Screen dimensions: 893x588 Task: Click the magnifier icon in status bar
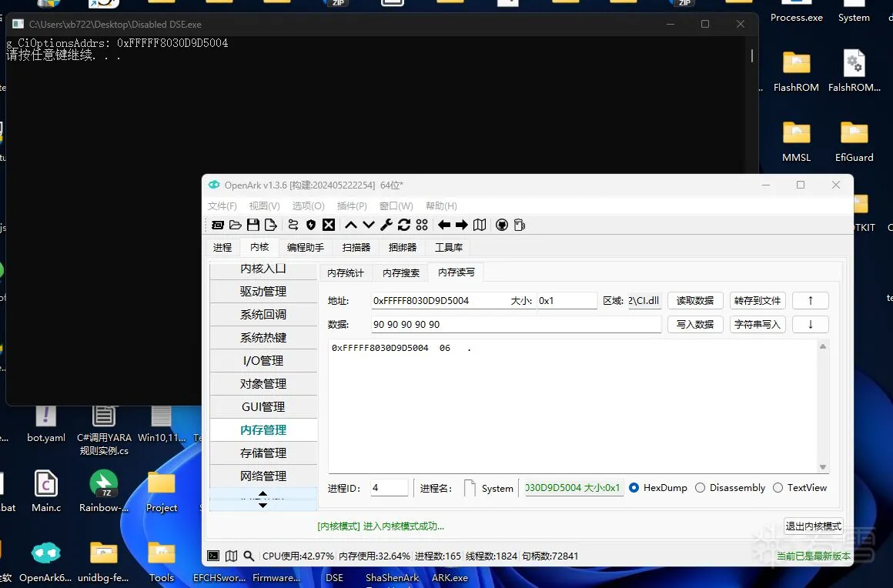pos(249,556)
